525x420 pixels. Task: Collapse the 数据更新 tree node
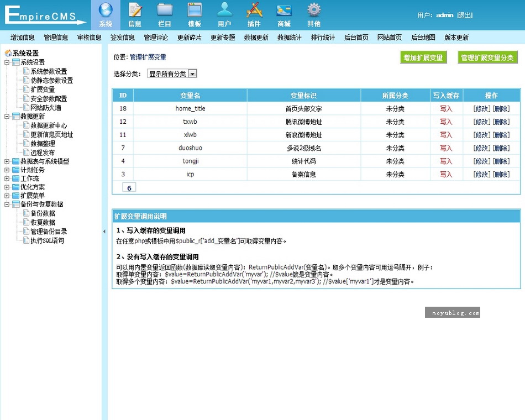pyautogui.click(x=7, y=116)
